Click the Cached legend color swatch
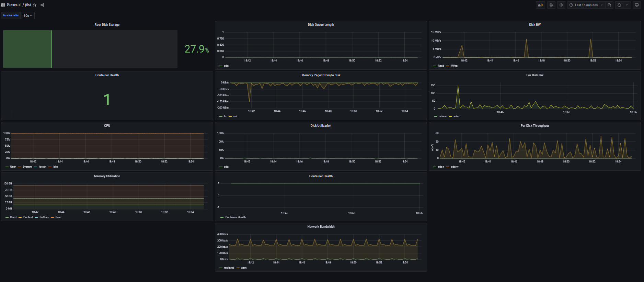Screen dimensions: 644x282 20,217
